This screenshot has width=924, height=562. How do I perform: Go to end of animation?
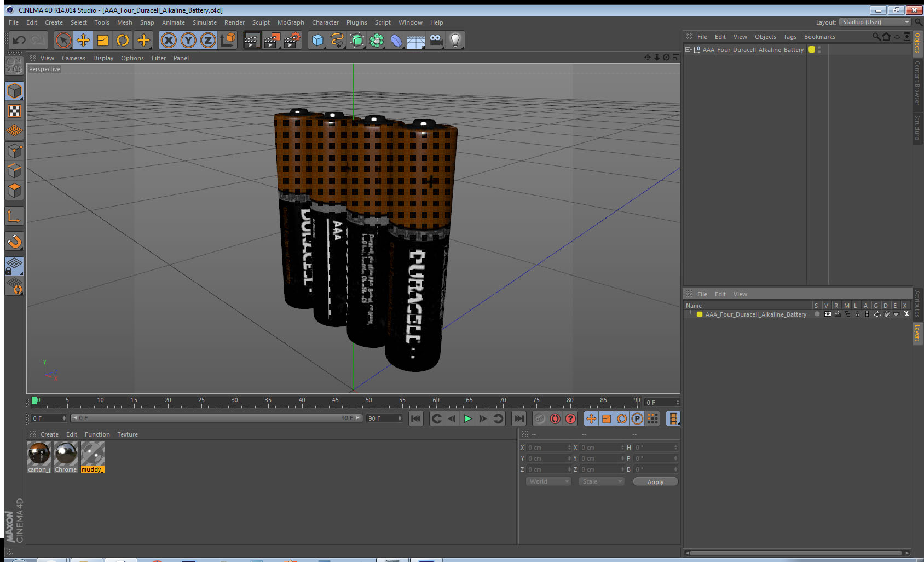[x=518, y=418]
